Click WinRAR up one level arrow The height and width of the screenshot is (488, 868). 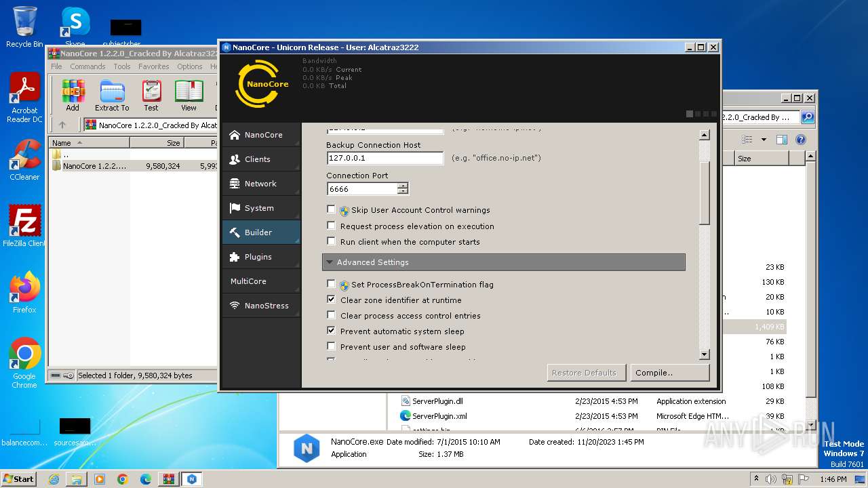[62, 125]
